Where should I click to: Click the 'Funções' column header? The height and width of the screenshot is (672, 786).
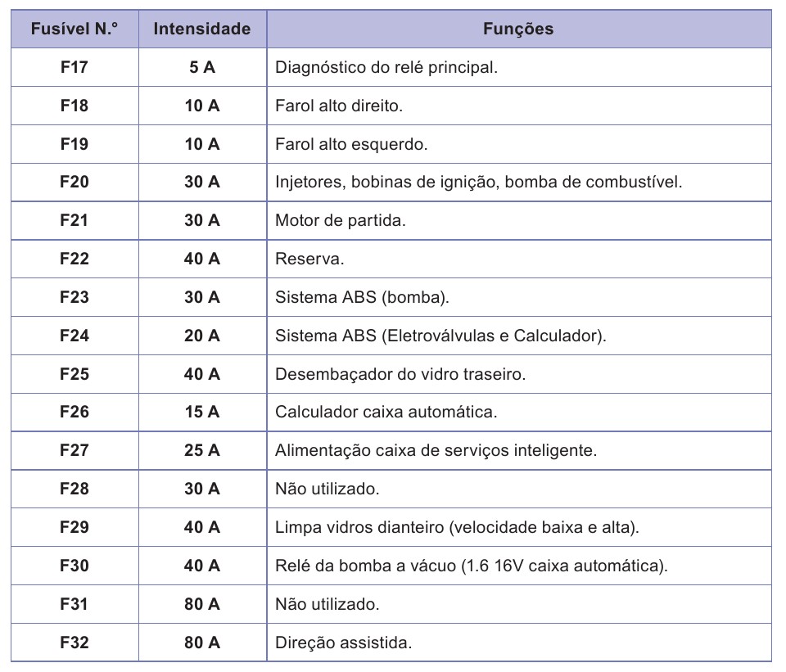point(517,29)
